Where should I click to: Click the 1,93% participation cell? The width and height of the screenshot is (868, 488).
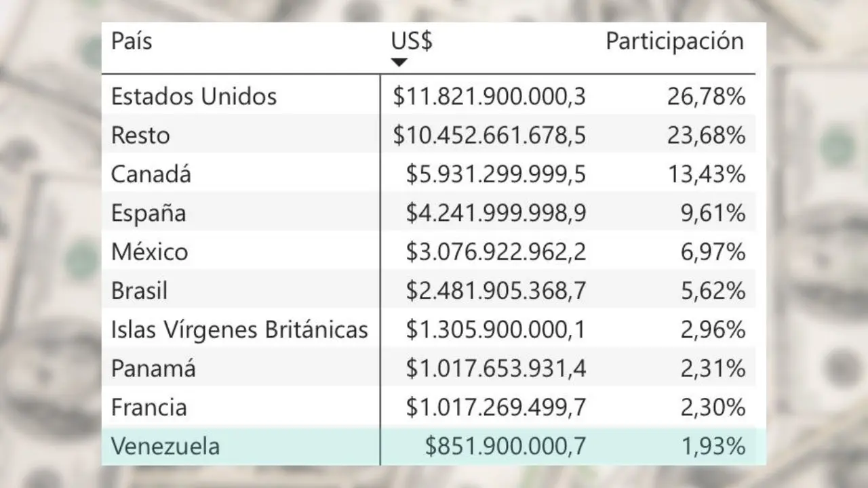tap(712, 447)
